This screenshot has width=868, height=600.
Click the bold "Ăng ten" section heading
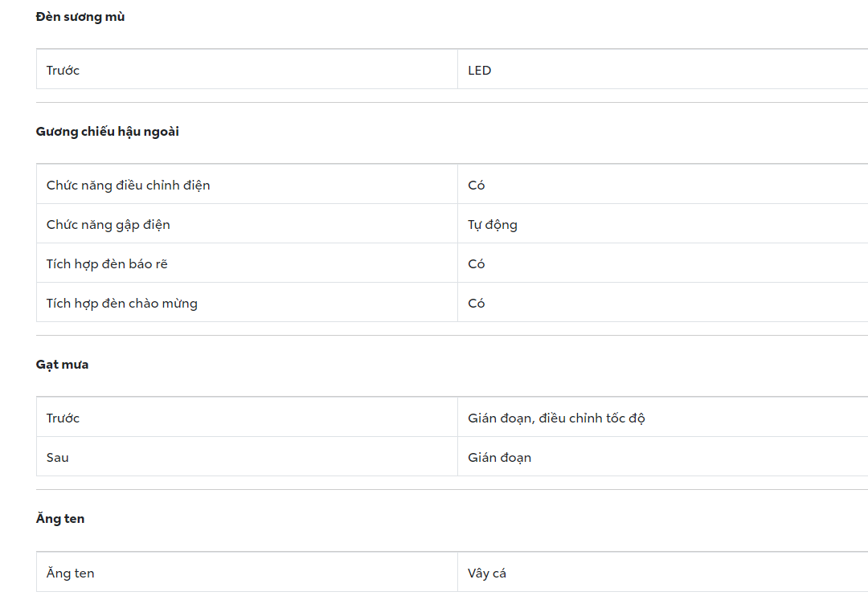60,519
